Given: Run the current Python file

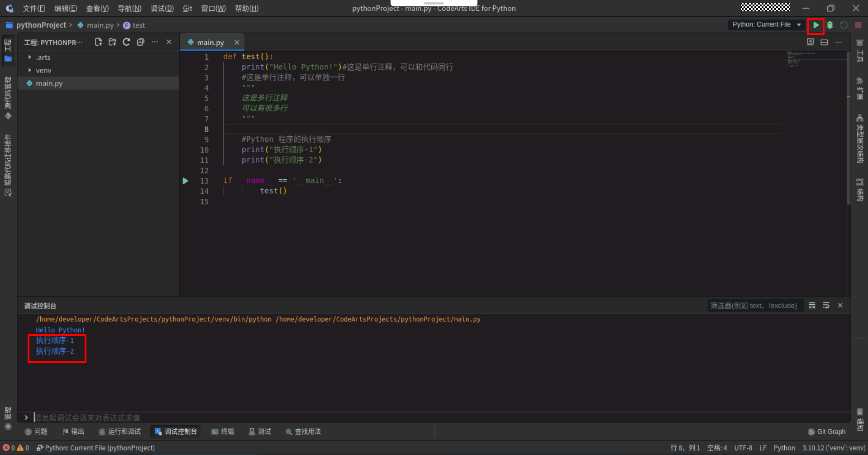Looking at the screenshot, I should click(x=816, y=25).
